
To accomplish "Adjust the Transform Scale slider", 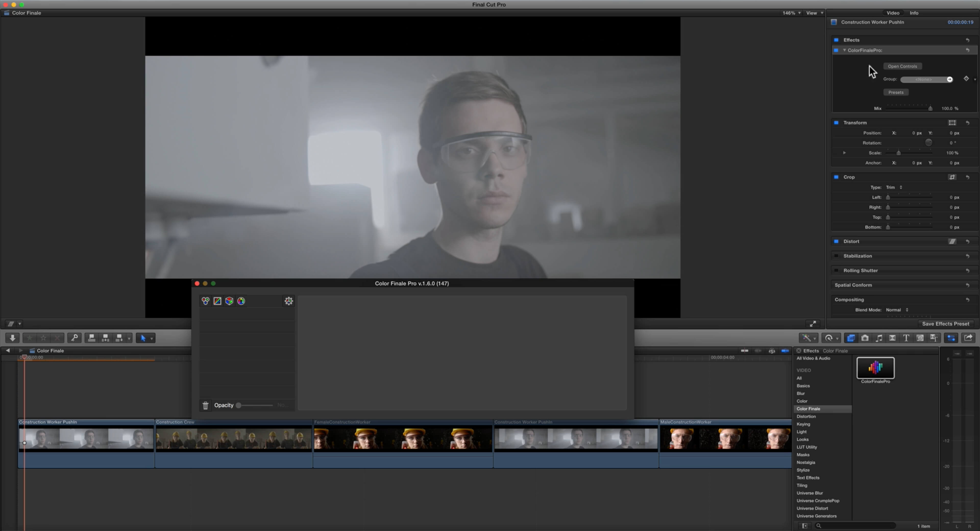I will (899, 153).
